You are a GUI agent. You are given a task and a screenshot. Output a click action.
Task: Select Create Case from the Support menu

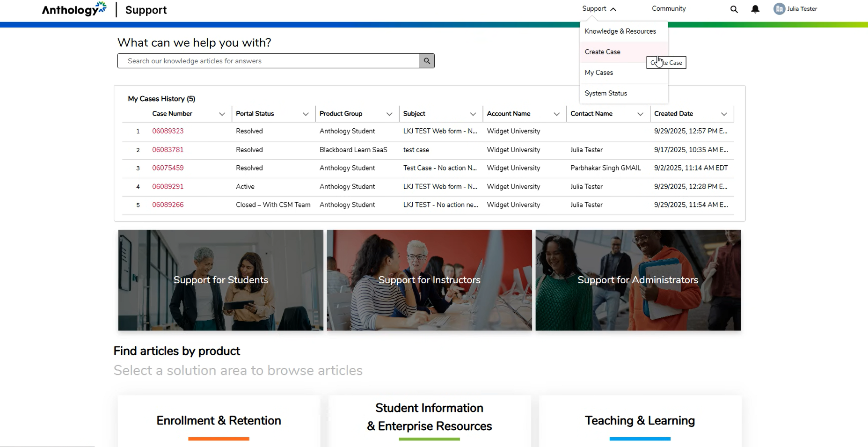(603, 52)
